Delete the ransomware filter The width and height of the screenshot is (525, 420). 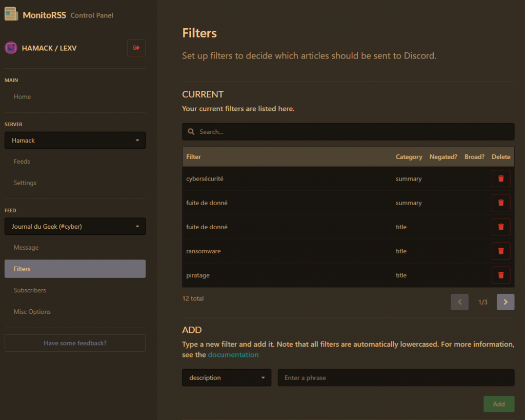click(x=501, y=251)
